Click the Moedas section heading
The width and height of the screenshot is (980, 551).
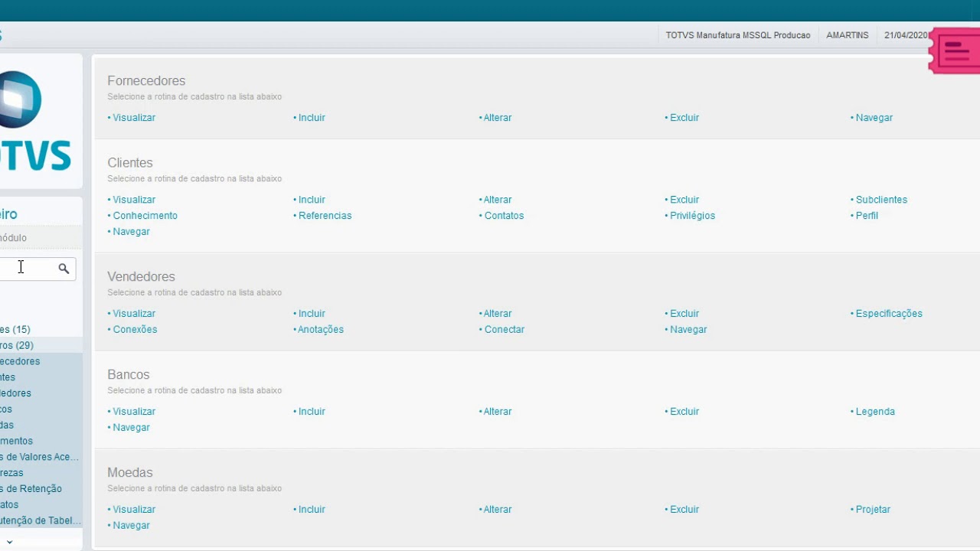(130, 473)
